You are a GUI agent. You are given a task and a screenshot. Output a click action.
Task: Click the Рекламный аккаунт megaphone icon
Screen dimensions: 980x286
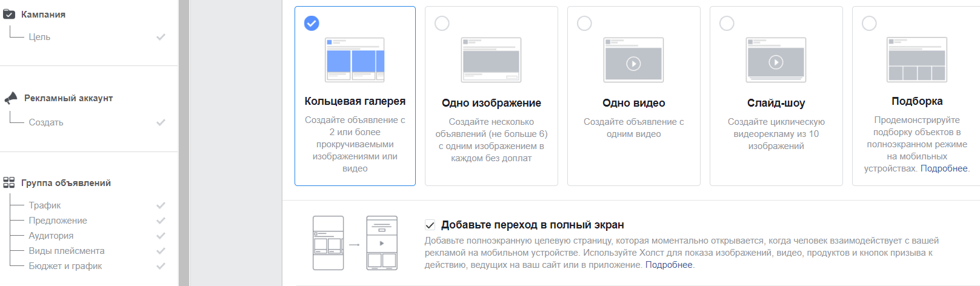pyautogui.click(x=11, y=98)
